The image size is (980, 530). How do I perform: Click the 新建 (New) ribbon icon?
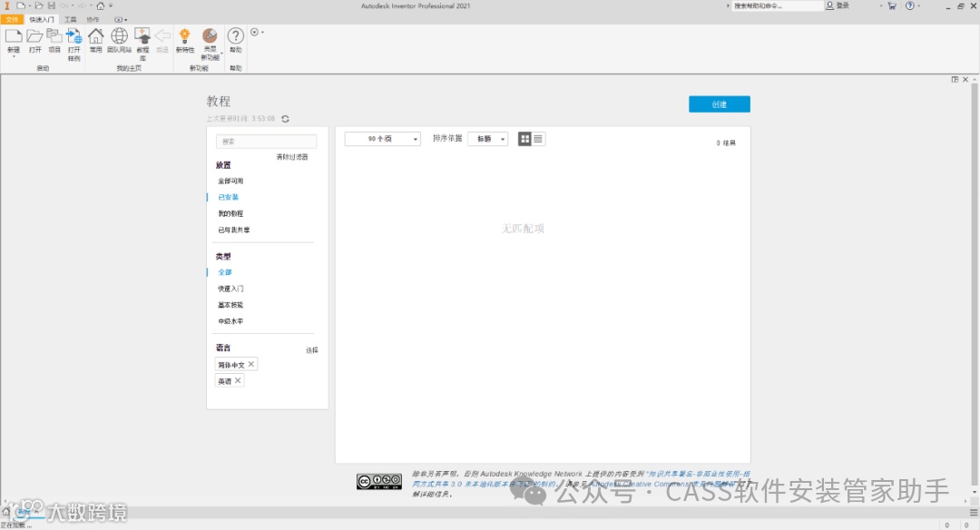(13, 36)
